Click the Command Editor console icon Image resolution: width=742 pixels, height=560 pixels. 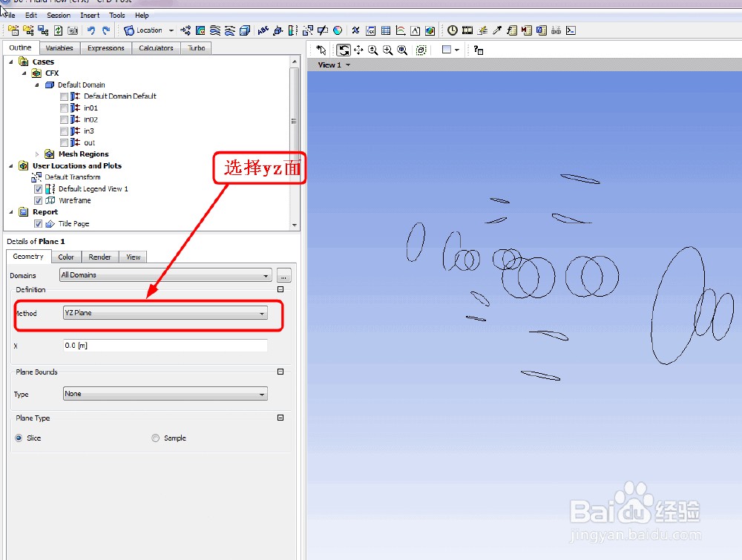[x=571, y=30]
